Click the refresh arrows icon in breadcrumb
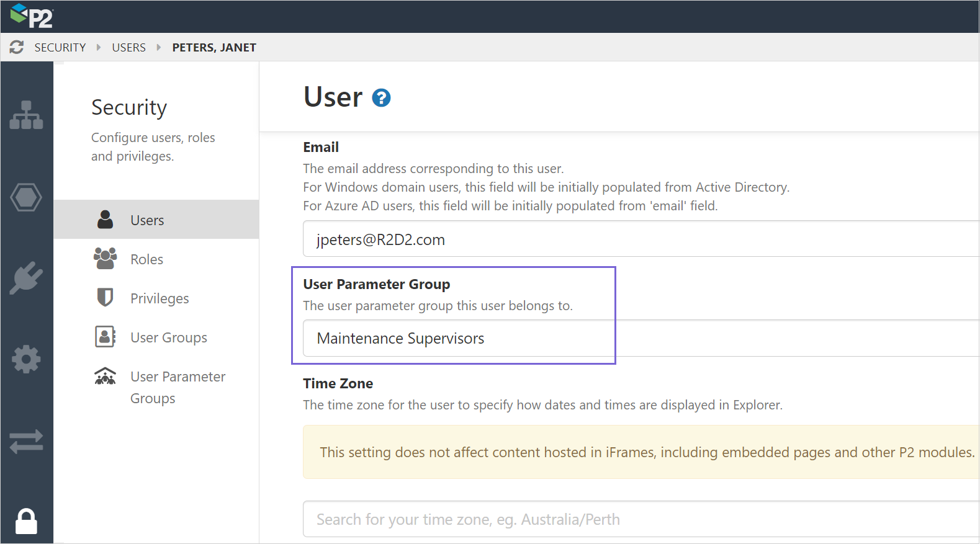 coord(17,47)
